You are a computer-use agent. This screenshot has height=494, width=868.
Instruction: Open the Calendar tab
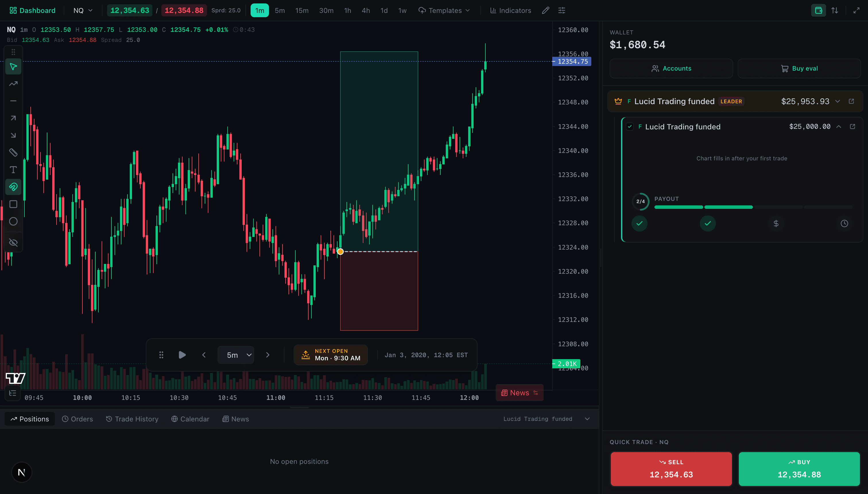click(190, 419)
